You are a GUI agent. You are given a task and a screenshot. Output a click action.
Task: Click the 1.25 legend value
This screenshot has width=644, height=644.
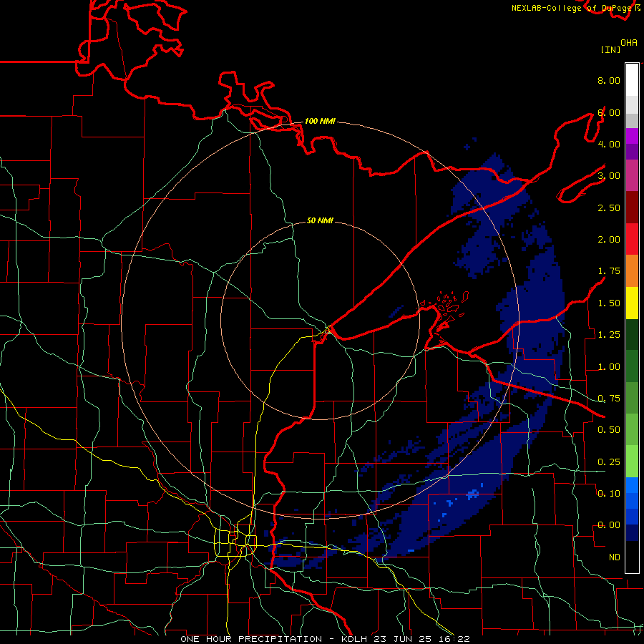pyautogui.click(x=609, y=335)
